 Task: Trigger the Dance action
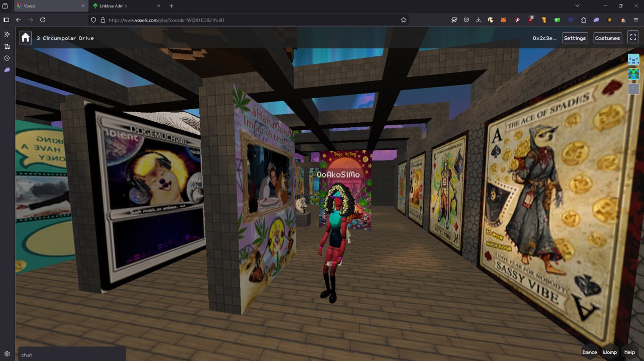coord(590,352)
